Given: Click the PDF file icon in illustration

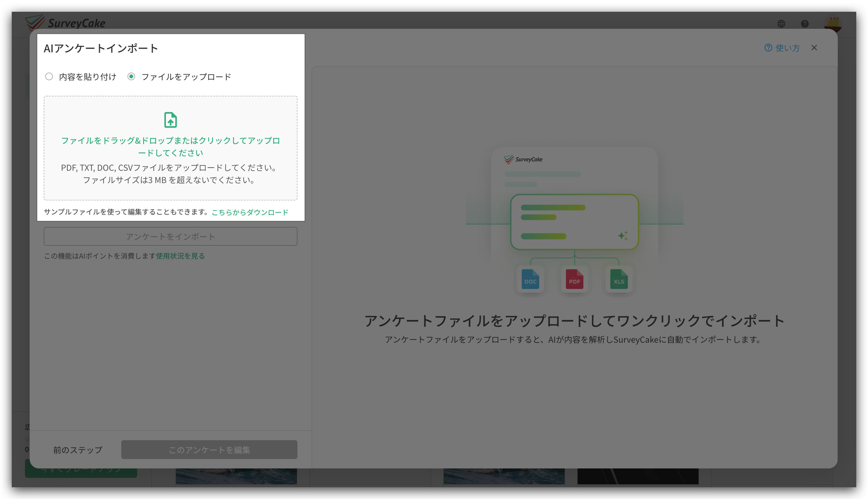Looking at the screenshot, I should click(x=574, y=279).
